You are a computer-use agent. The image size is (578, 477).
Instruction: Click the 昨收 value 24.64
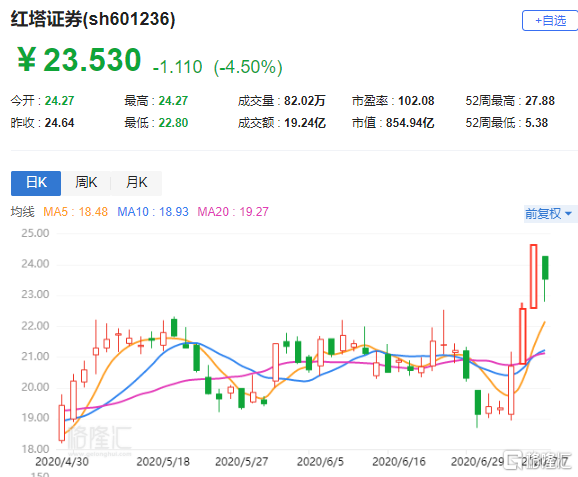(59, 123)
